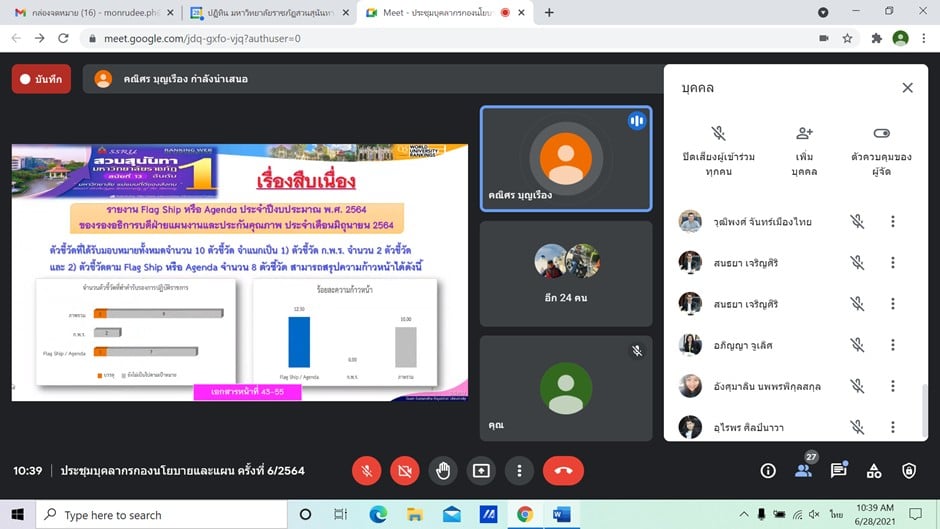Switch to the Gmail inbox browser tab
940x529 pixels.
tap(90, 13)
